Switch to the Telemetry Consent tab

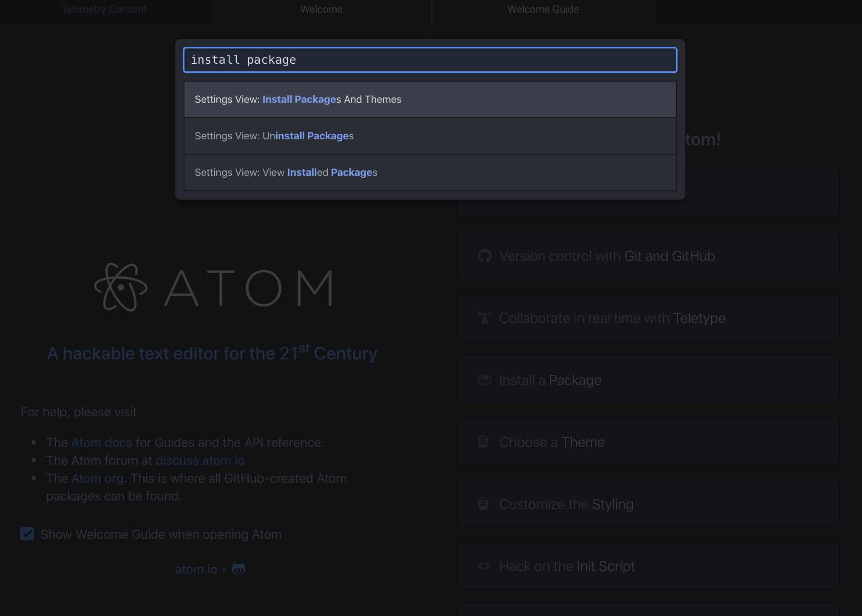(x=104, y=9)
